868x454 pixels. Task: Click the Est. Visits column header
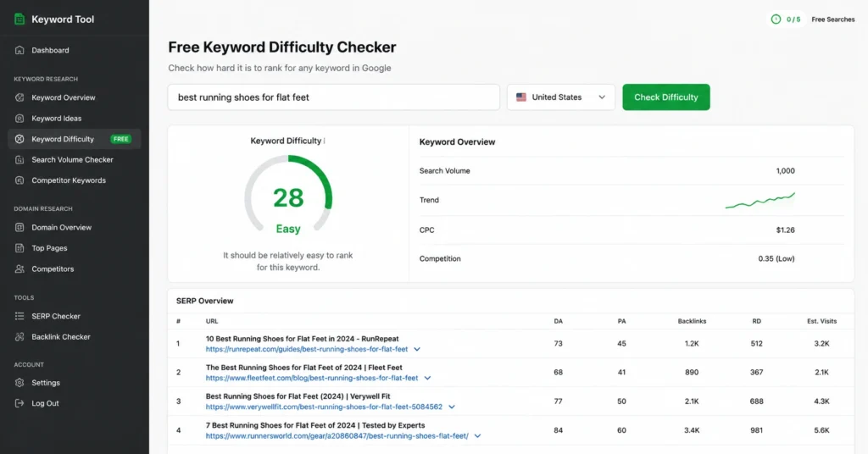(822, 321)
